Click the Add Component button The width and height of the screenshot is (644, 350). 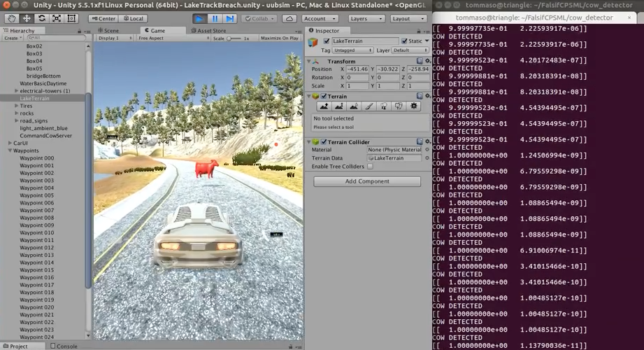[367, 181]
